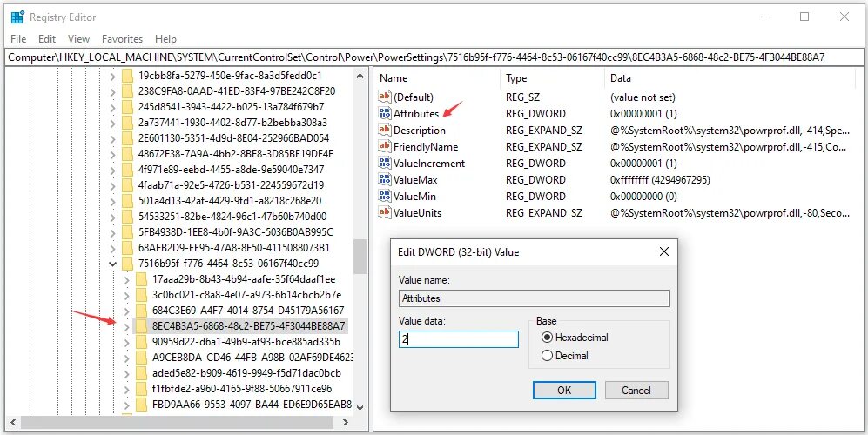868x435 pixels.
Task: Click tree scrollbar up arrow
Action: pyautogui.click(x=360, y=77)
